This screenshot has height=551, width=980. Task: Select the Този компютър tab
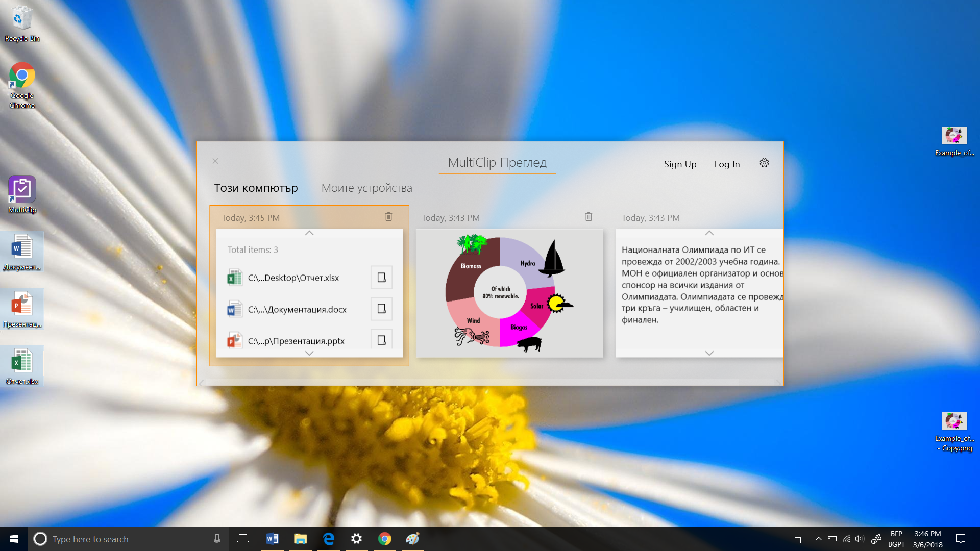[256, 188]
